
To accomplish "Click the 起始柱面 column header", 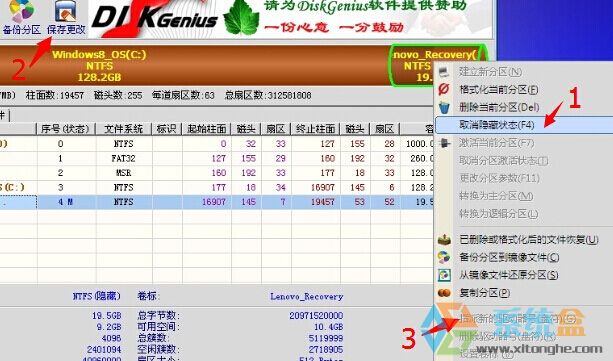I will (x=207, y=129).
